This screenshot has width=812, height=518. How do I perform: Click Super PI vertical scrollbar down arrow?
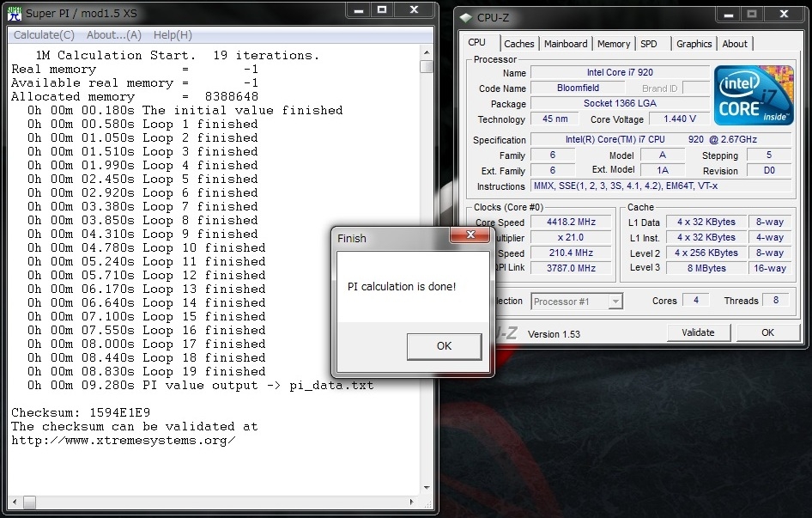[x=427, y=488]
